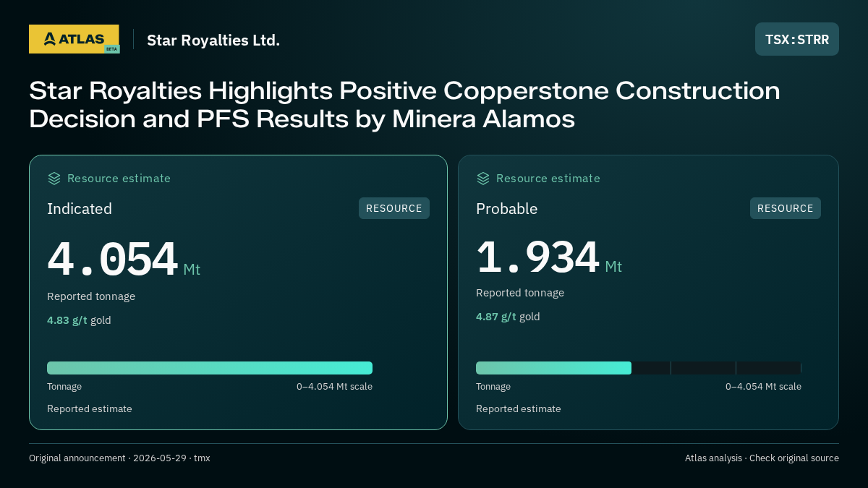Click the 1.934 tonnage figure
Viewport: 868px width, 488px height.
tap(537, 257)
